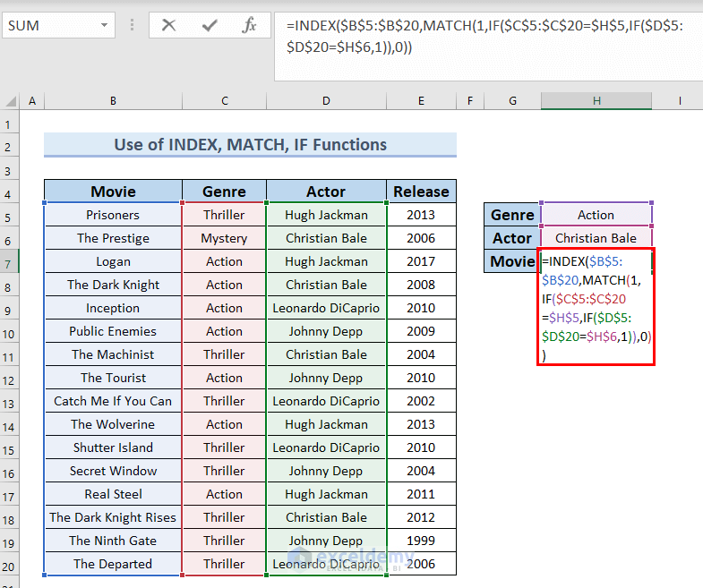Select 'The Machinist' cell
703x588 pixels.
[113, 354]
